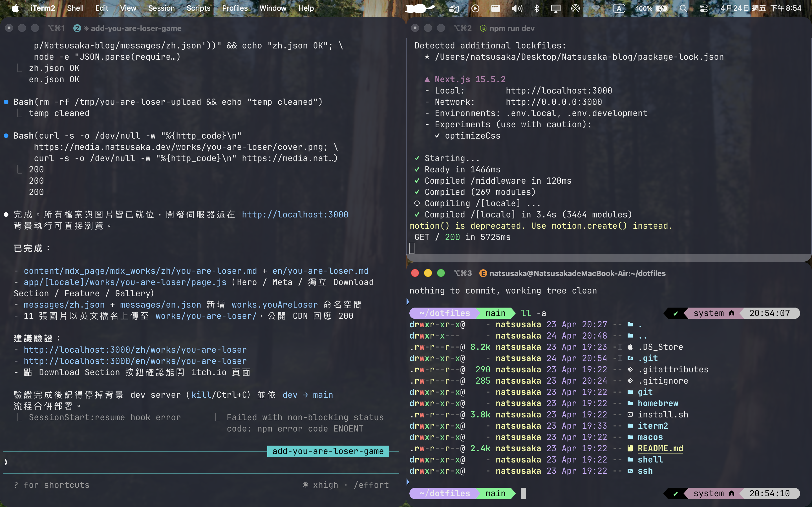Open the Session menu
The height and width of the screenshot is (507, 812).
(x=161, y=8)
